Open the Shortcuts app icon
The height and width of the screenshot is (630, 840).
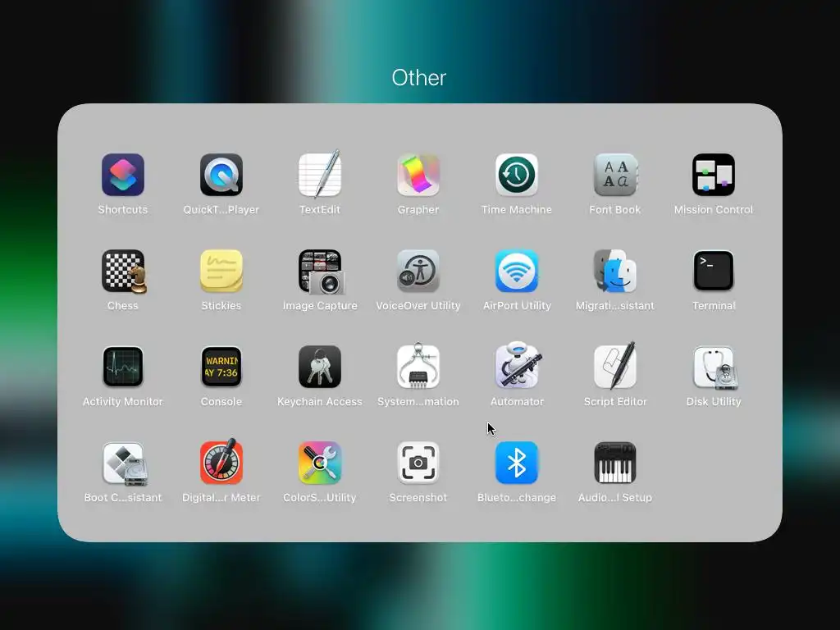[123, 175]
